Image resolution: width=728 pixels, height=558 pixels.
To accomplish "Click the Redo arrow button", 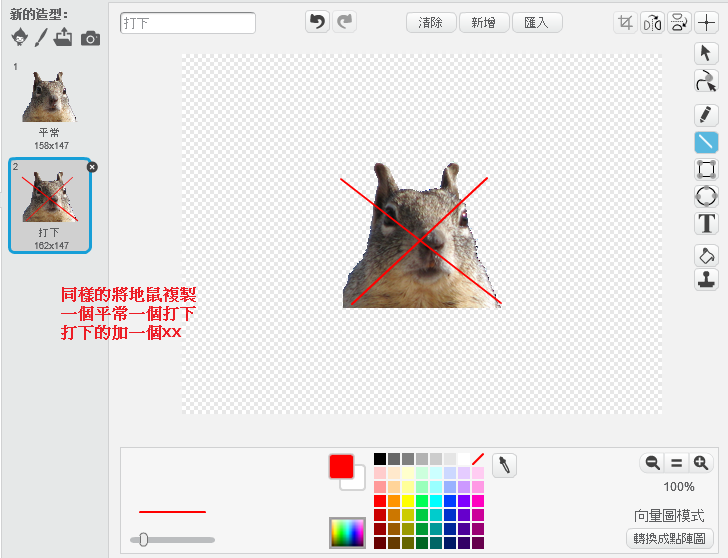I will point(345,22).
